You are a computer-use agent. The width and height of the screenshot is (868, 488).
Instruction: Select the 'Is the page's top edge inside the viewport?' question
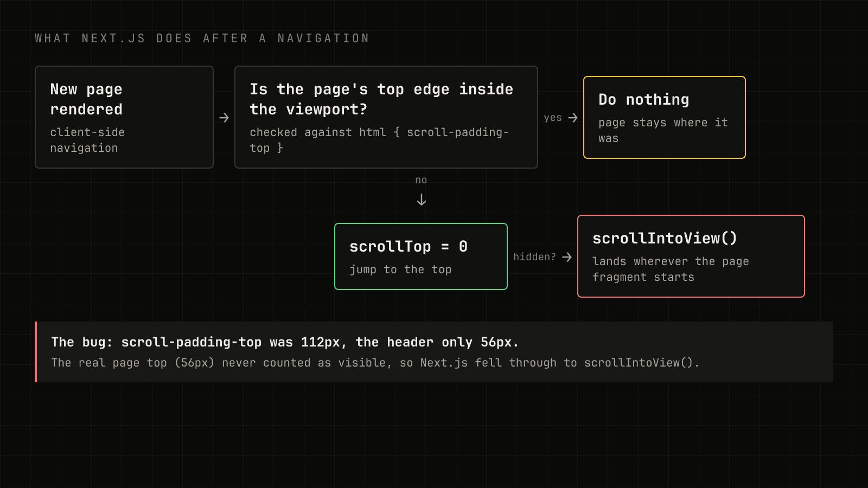point(381,99)
